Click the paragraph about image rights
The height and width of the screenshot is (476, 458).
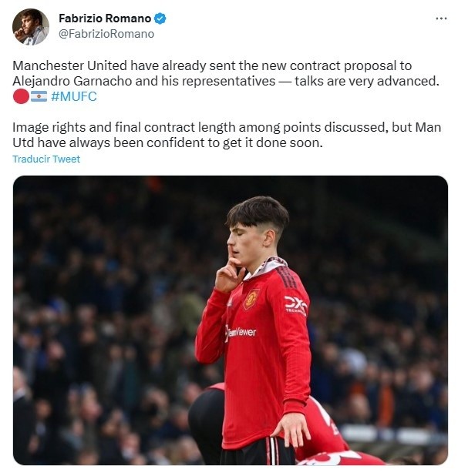tap(227, 135)
